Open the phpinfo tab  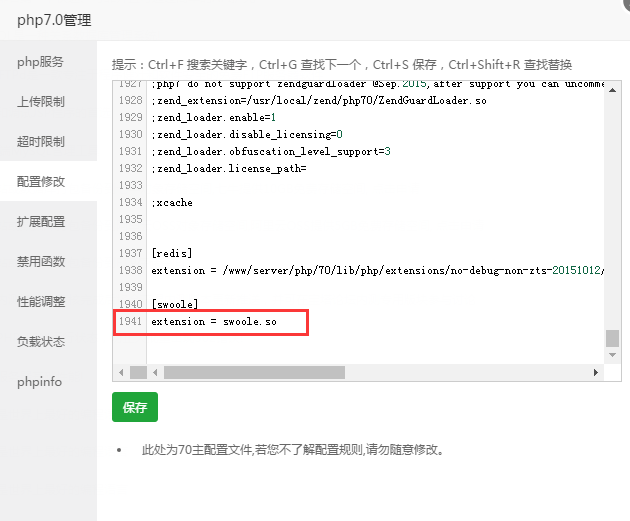click(40, 382)
